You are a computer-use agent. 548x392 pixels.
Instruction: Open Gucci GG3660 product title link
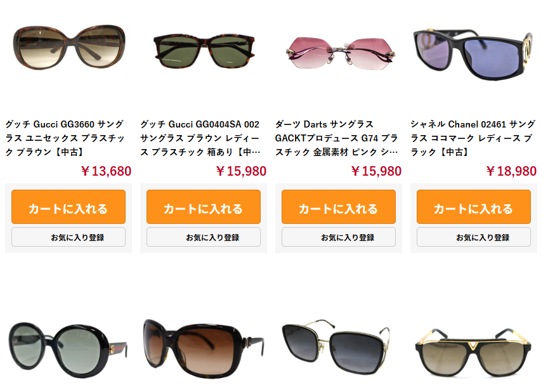tap(65, 138)
